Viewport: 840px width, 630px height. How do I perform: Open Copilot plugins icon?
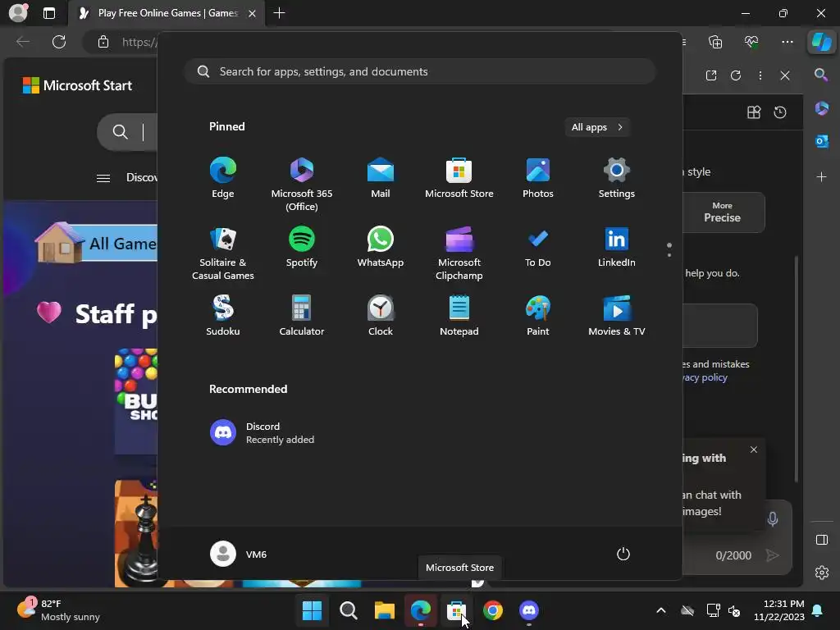pyautogui.click(x=754, y=112)
